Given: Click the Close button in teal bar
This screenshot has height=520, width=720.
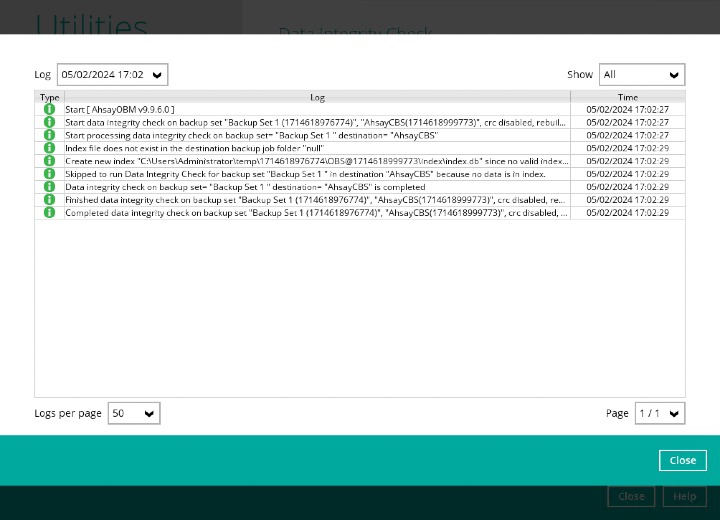Looking at the screenshot, I should click(682, 460).
